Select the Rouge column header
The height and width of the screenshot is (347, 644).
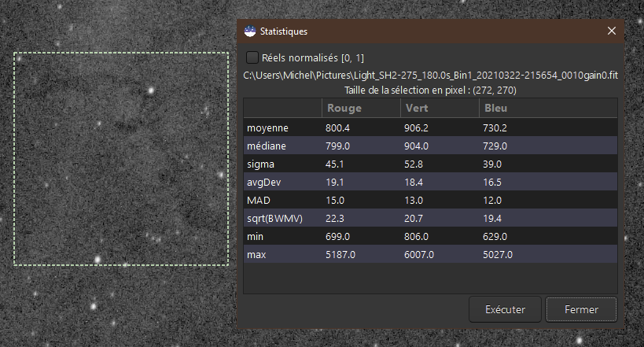(344, 108)
